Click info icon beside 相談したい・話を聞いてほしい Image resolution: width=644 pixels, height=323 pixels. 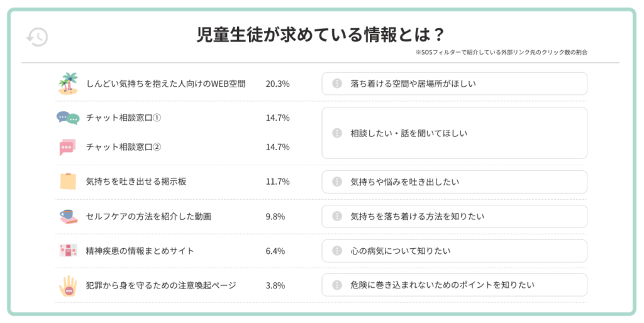tap(337, 133)
